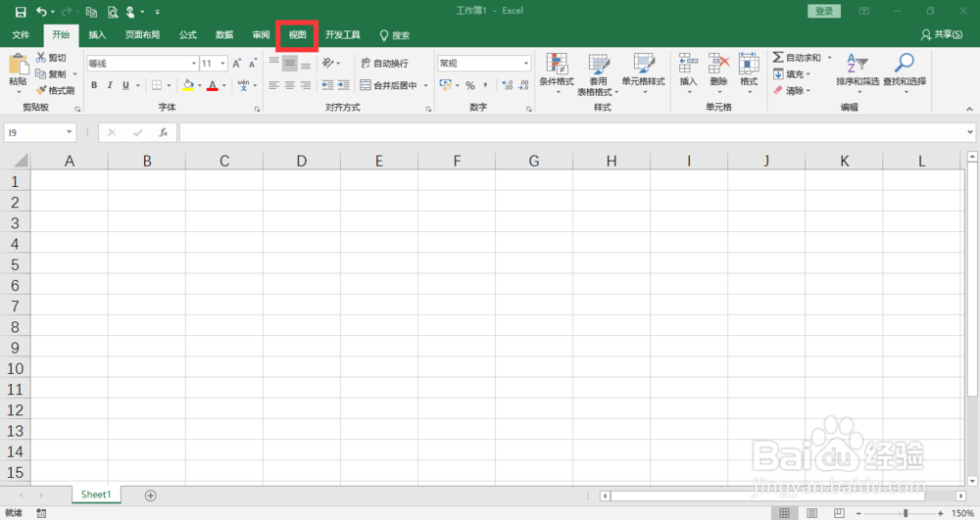Switch to the Page Layout (页面布局) tab
The width and height of the screenshot is (980, 520).
[x=142, y=35]
